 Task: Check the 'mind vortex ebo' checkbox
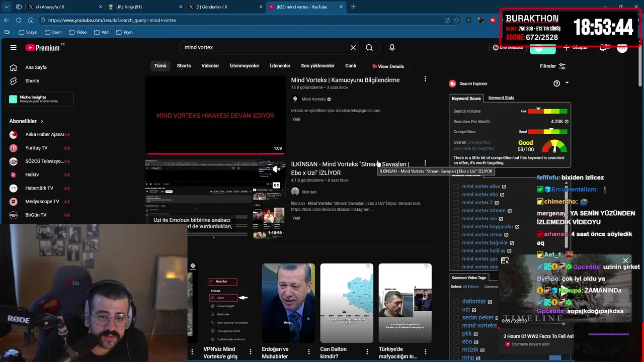456,195
